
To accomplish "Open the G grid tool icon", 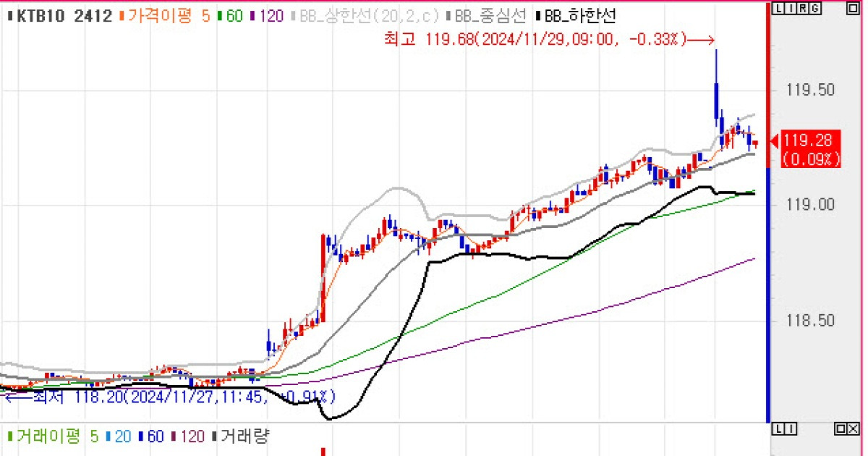I will coord(815,8).
